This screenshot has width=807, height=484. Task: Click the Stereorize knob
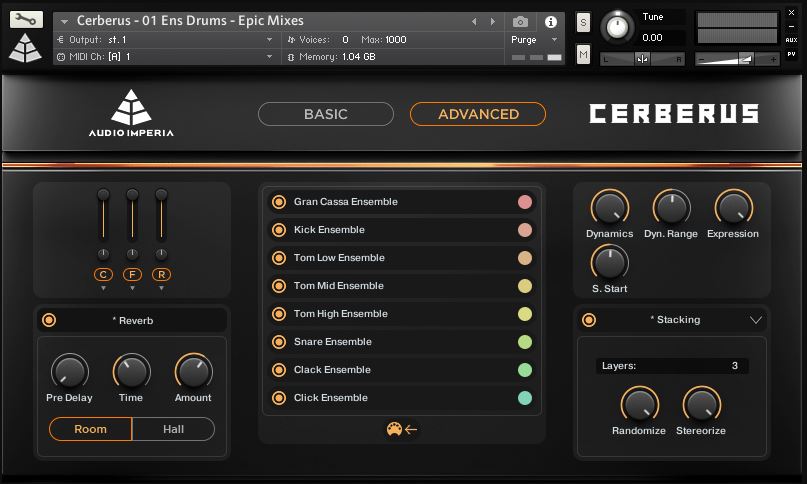coord(701,405)
